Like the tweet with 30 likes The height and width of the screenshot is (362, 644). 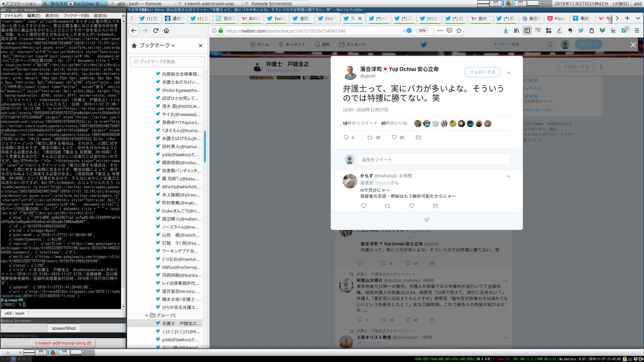[394, 138]
